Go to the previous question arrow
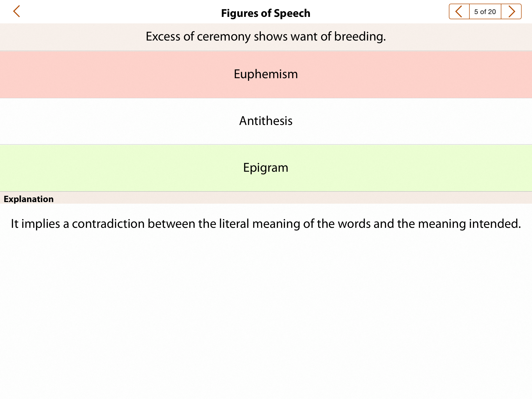532x399 pixels. [459, 12]
